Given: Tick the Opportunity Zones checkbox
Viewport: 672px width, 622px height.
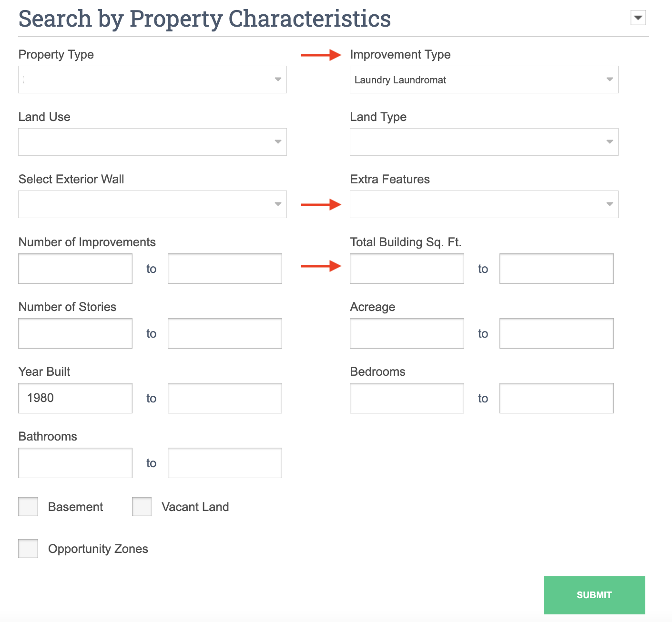Looking at the screenshot, I should (28, 549).
